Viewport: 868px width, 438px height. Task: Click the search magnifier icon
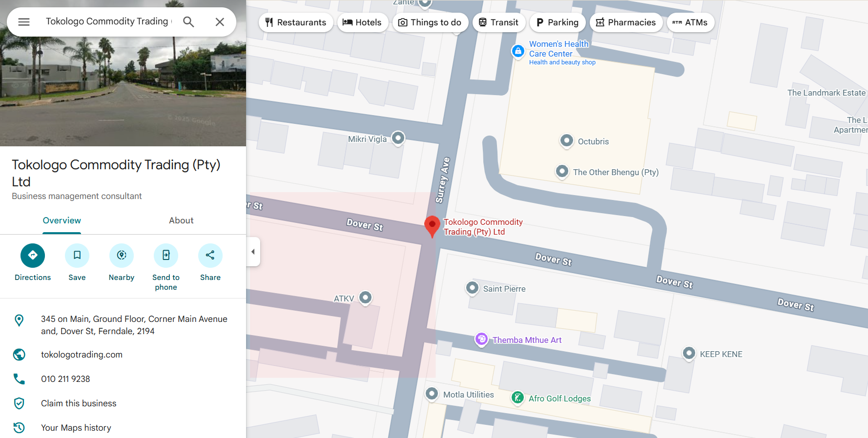click(x=188, y=22)
